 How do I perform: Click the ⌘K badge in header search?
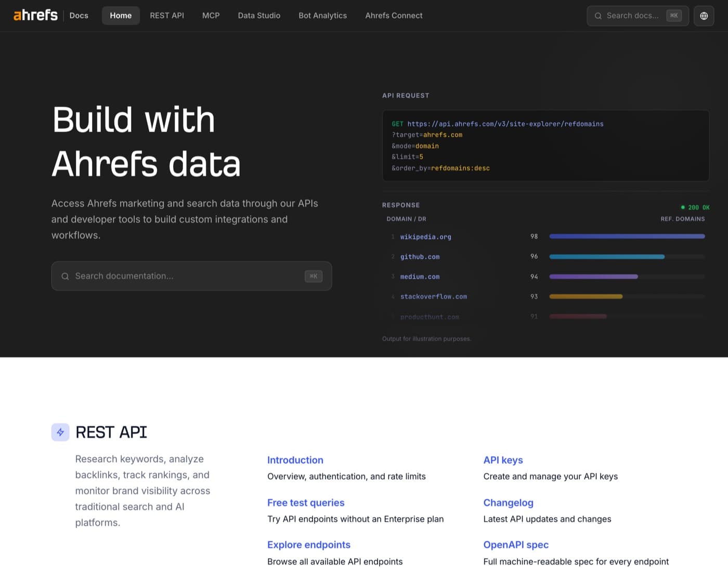pyautogui.click(x=674, y=16)
